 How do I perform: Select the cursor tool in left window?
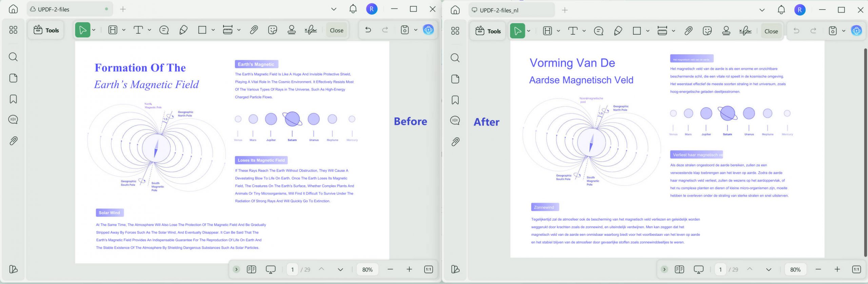coord(82,30)
